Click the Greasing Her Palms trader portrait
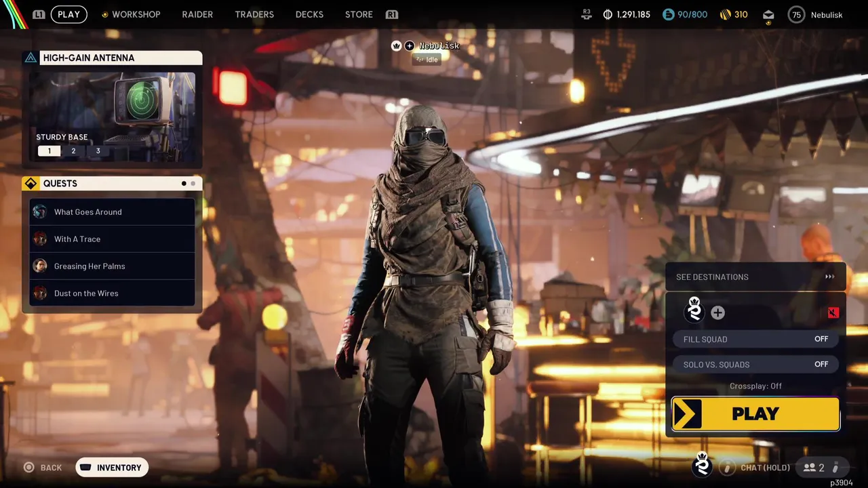Screen dimensions: 868x488 coord(40,266)
